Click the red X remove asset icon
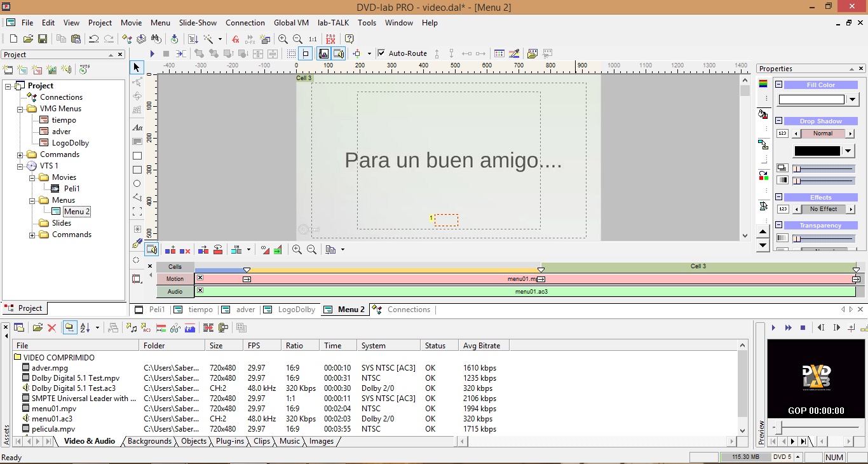 click(x=52, y=328)
